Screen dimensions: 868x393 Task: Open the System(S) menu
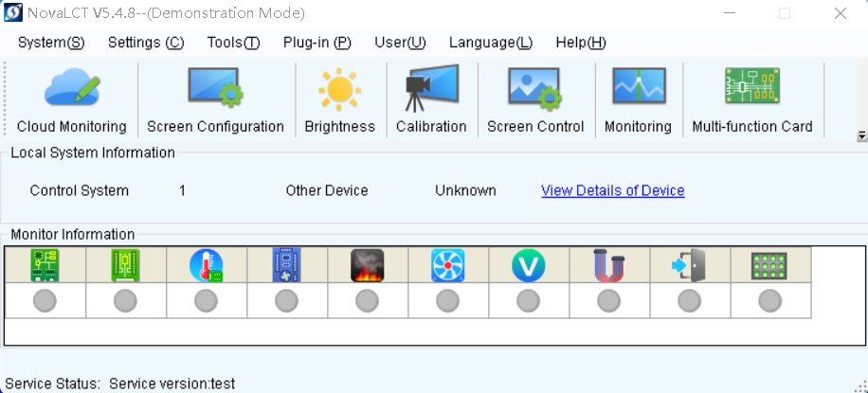click(51, 43)
